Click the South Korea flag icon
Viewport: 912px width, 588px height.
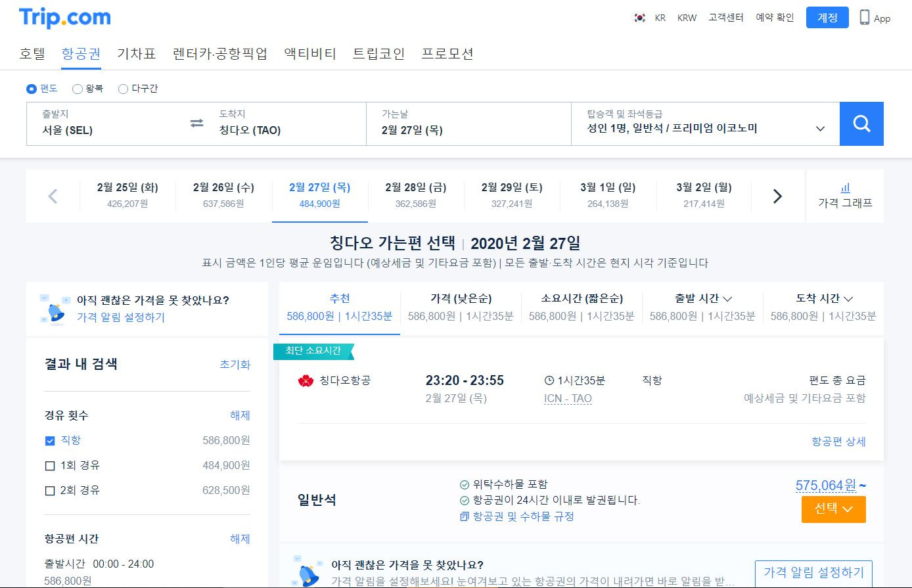639,18
